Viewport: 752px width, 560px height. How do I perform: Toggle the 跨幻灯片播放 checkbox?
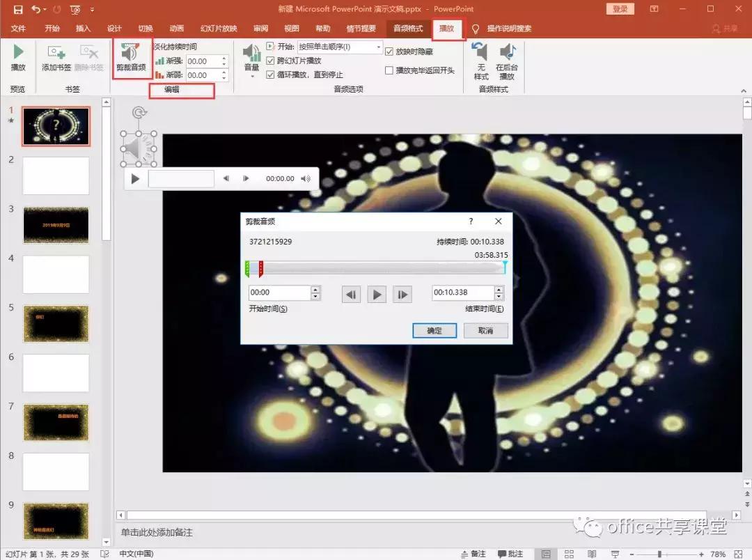[270, 61]
